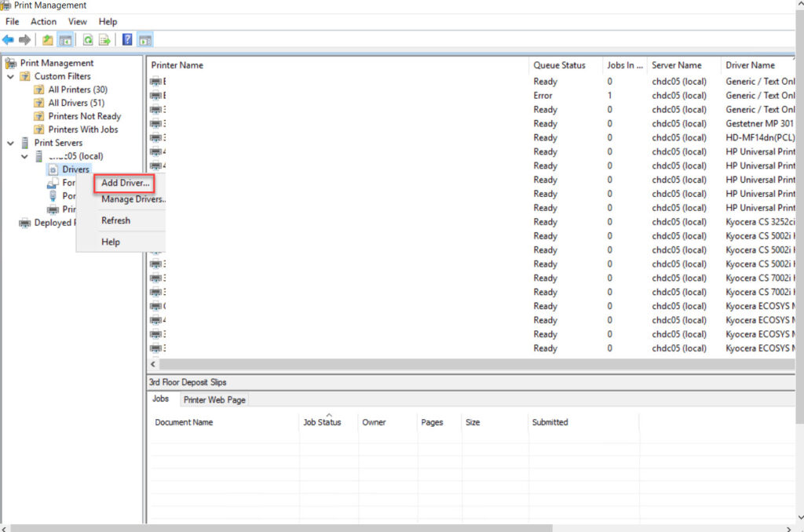The width and height of the screenshot is (804, 532).
Task: Click the up one level folder icon
Action: [47, 38]
